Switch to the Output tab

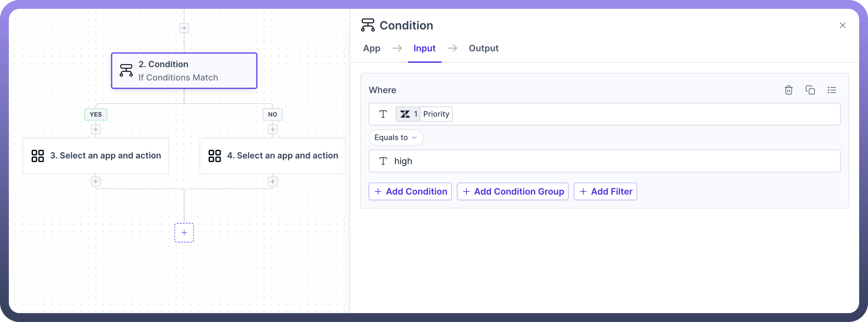(483, 48)
